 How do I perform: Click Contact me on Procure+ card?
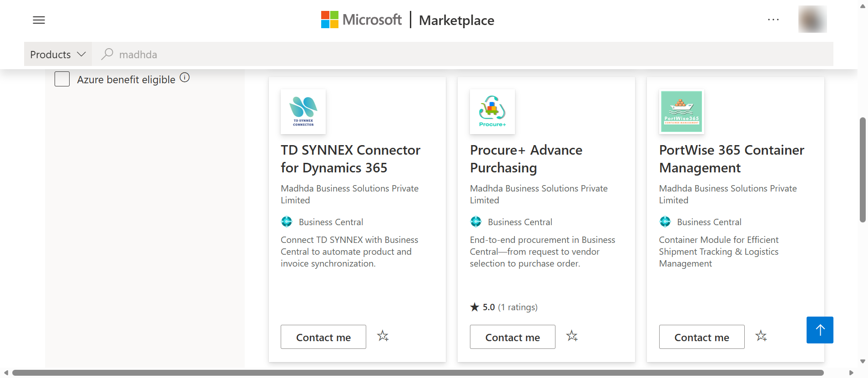coord(513,337)
